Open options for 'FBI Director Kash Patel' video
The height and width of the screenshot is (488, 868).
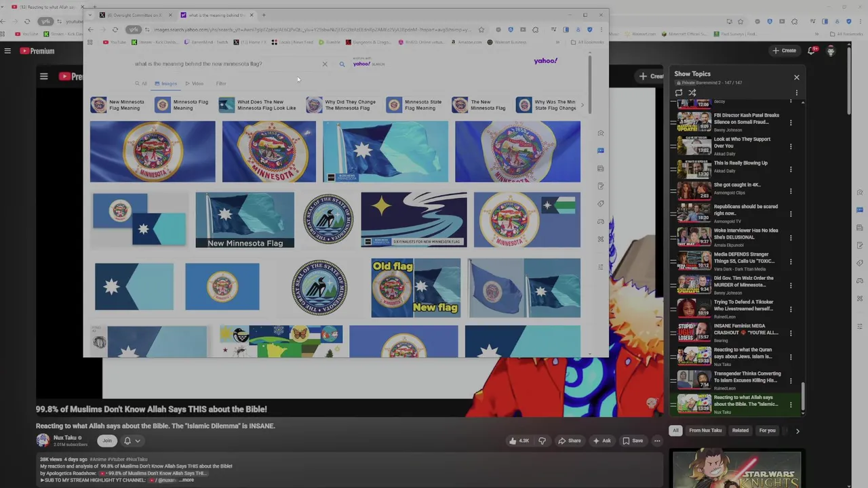coord(791,123)
